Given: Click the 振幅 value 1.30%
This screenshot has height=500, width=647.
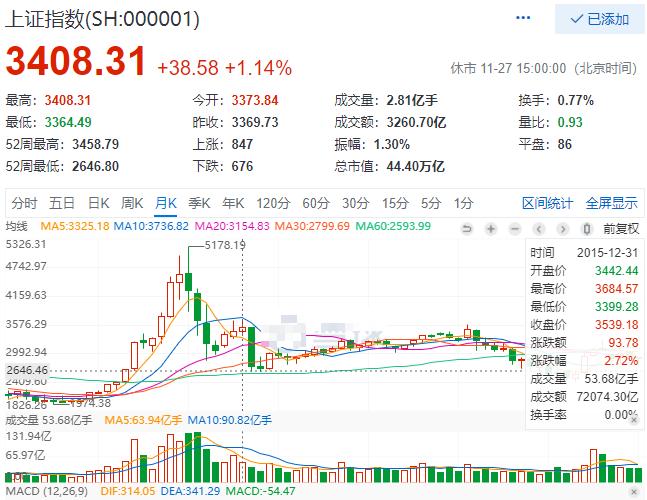Looking at the screenshot, I should tap(392, 144).
